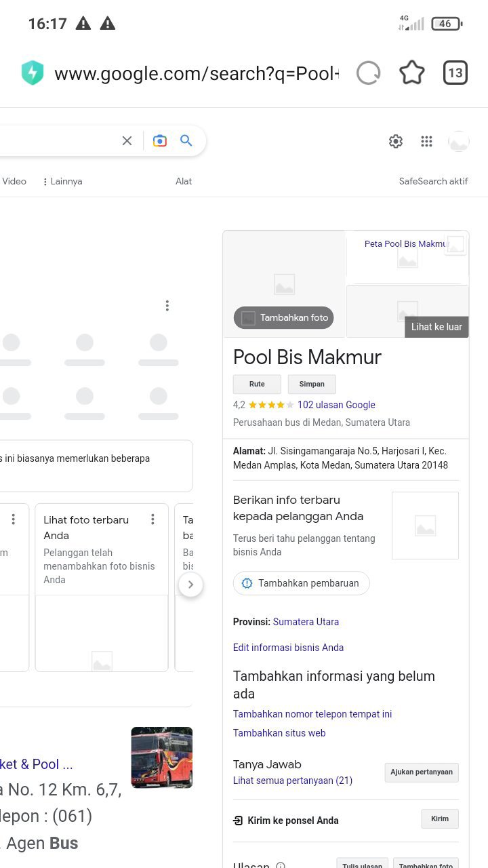The height and width of the screenshot is (868, 488).
Task: Tap the bookmark star icon in browser bar
Action: click(411, 73)
